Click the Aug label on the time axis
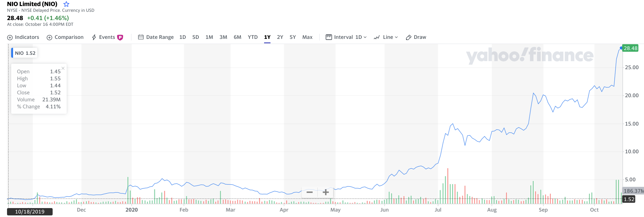Image resolution: width=644 pixels, height=217 pixels. coord(492,210)
